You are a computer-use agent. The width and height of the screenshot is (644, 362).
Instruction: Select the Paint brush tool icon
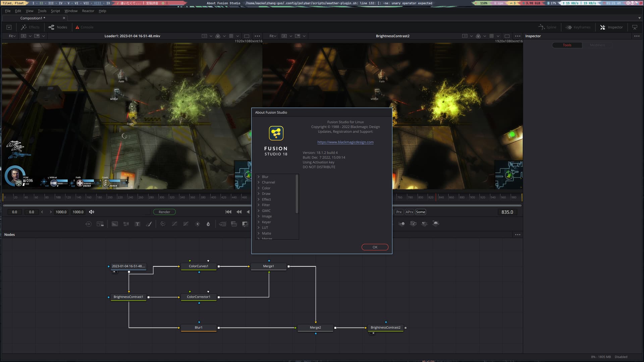coord(149,224)
